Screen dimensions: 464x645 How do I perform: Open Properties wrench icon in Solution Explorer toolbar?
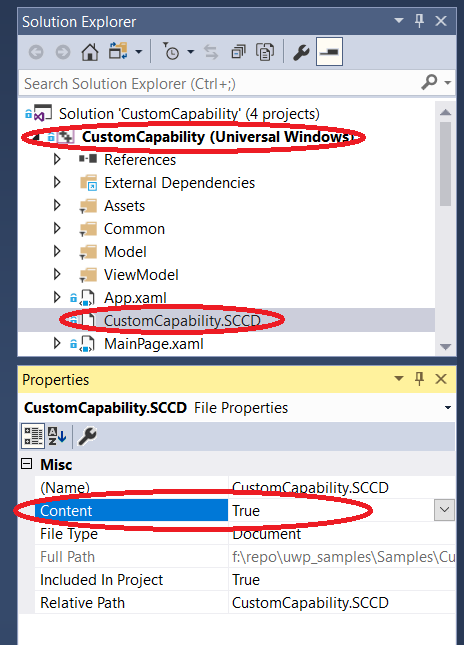pyautogui.click(x=301, y=52)
